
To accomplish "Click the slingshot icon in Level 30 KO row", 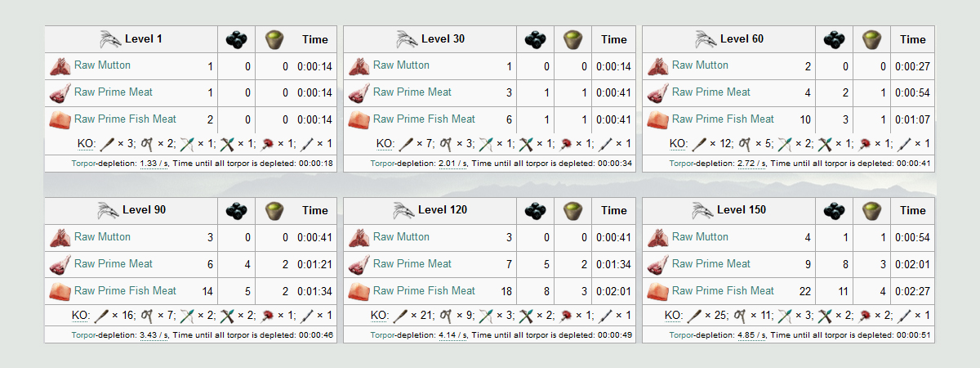I will [x=447, y=144].
